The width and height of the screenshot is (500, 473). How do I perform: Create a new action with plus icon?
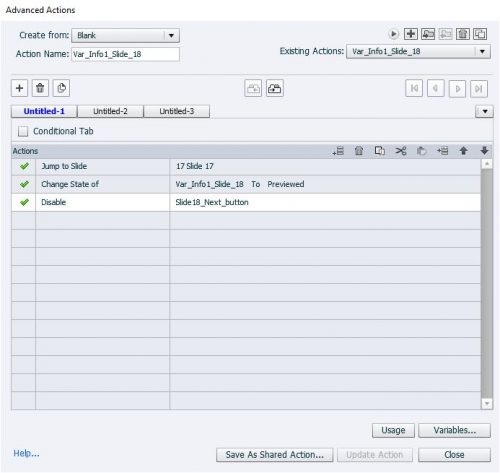411,34
